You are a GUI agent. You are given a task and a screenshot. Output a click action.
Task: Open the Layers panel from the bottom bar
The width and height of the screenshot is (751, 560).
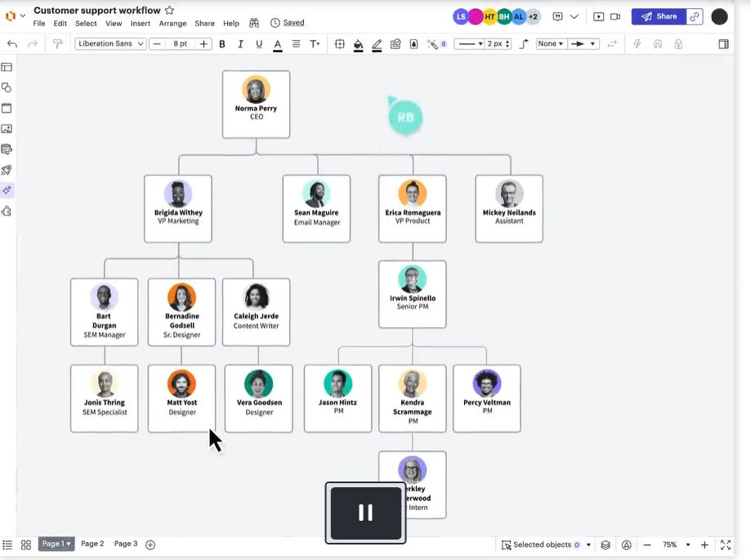(605, 544)
